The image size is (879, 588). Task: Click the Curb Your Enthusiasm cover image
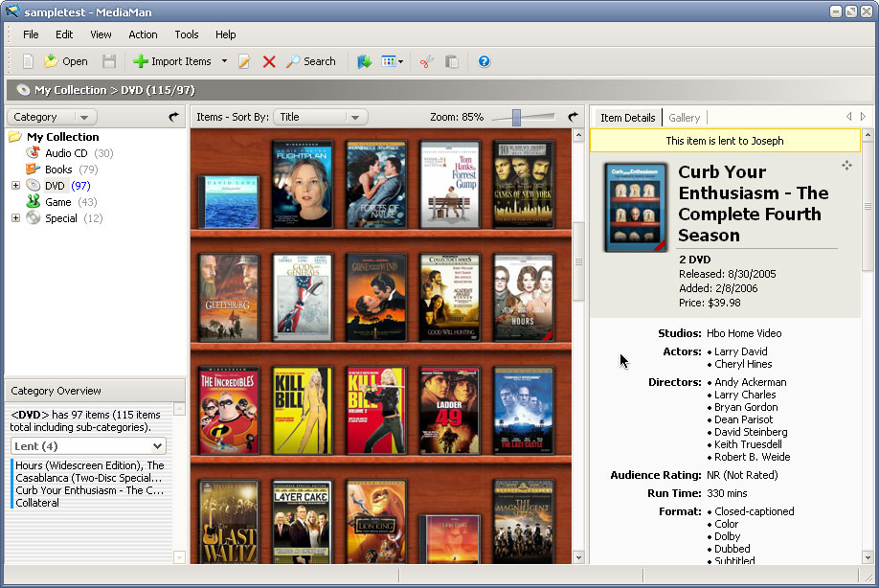(636, 208)
